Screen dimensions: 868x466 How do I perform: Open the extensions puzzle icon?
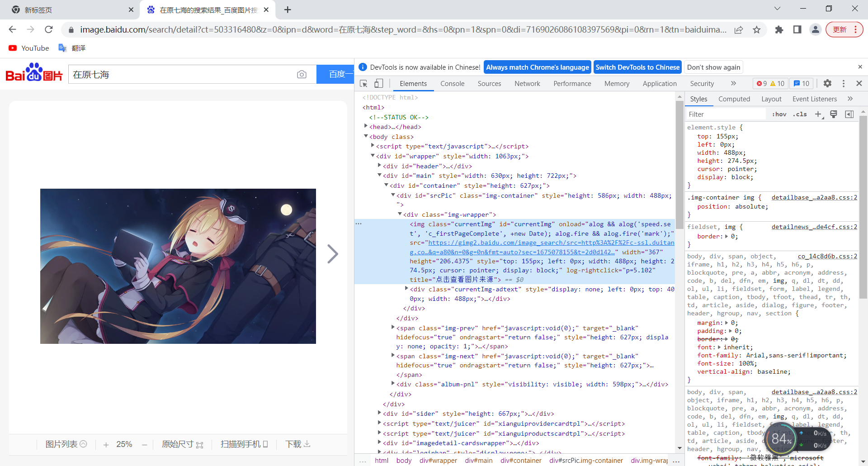click(x=779, y=30)
